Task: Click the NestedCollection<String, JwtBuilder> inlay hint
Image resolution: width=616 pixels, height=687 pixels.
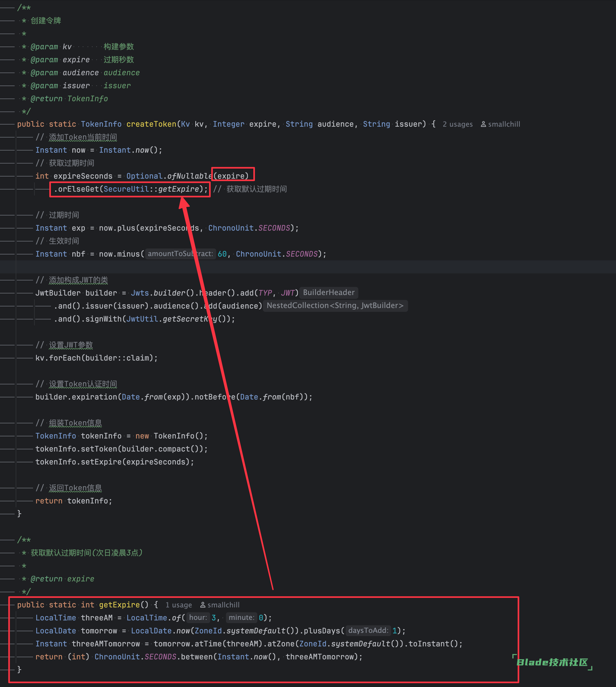Action: click(335, 306)
